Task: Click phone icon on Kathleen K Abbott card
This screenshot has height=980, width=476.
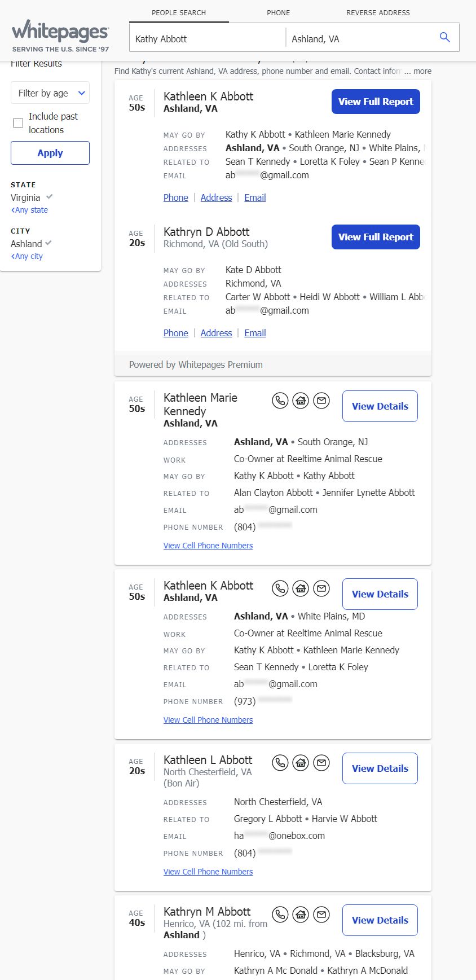Action: (280, 588)
